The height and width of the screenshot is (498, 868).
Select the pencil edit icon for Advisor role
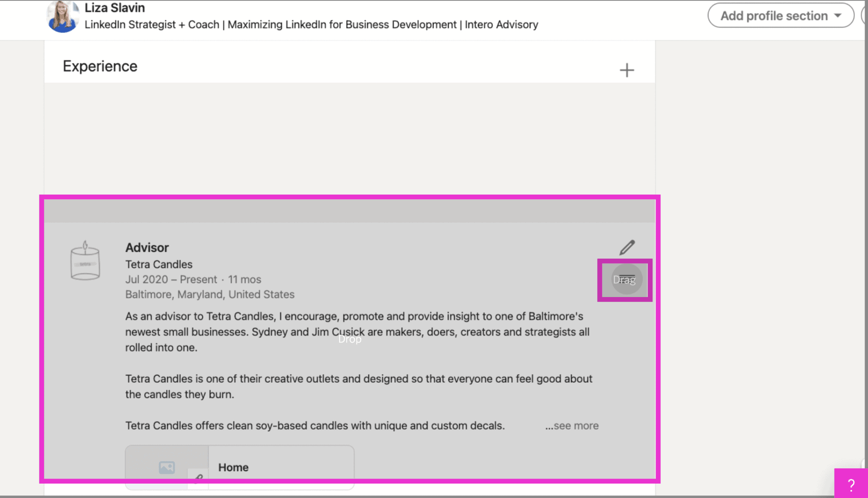[626, 247]
